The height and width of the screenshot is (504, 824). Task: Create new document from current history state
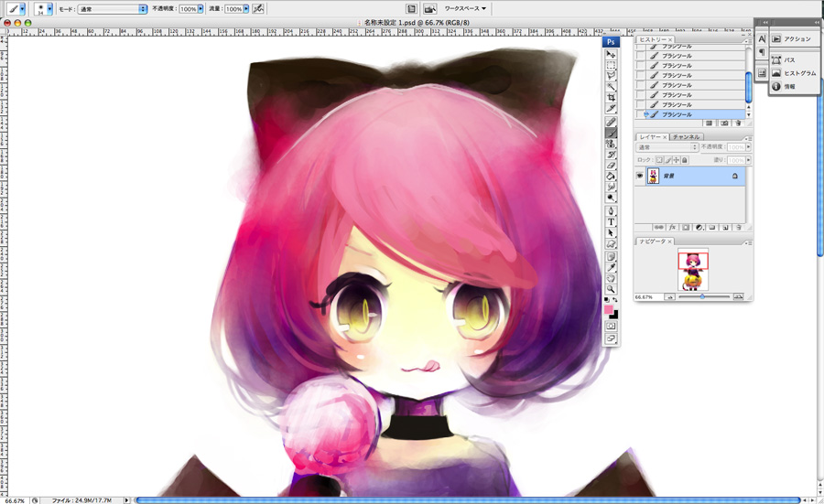tap(709, 123)
